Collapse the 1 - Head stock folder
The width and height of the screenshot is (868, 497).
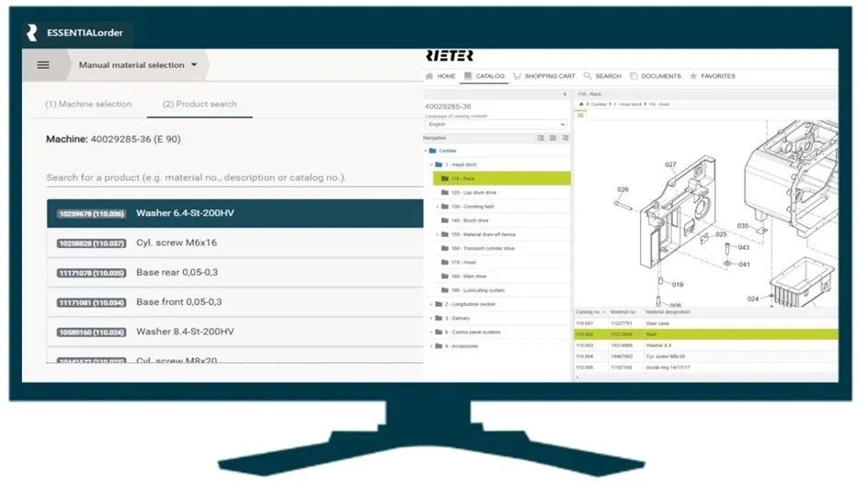coord(431,164)
